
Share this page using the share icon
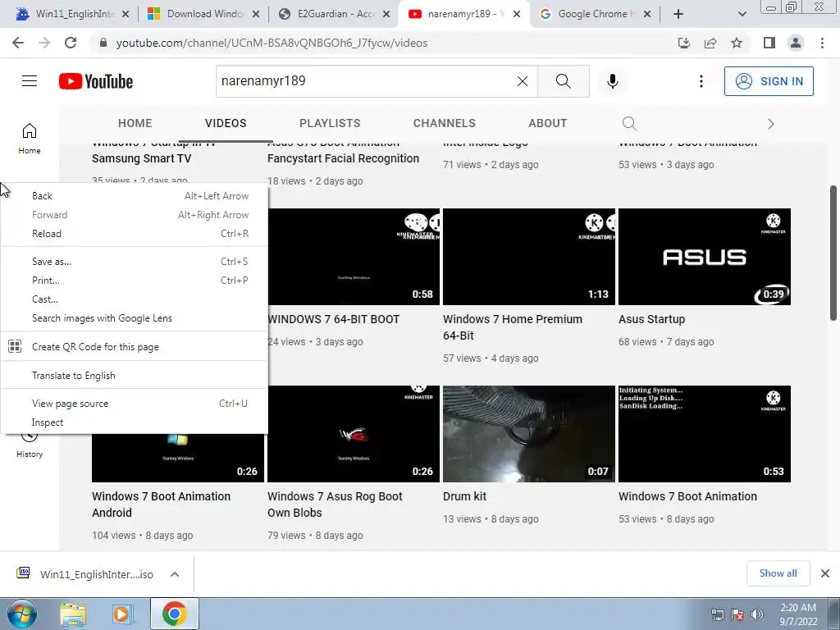[710, 43]
